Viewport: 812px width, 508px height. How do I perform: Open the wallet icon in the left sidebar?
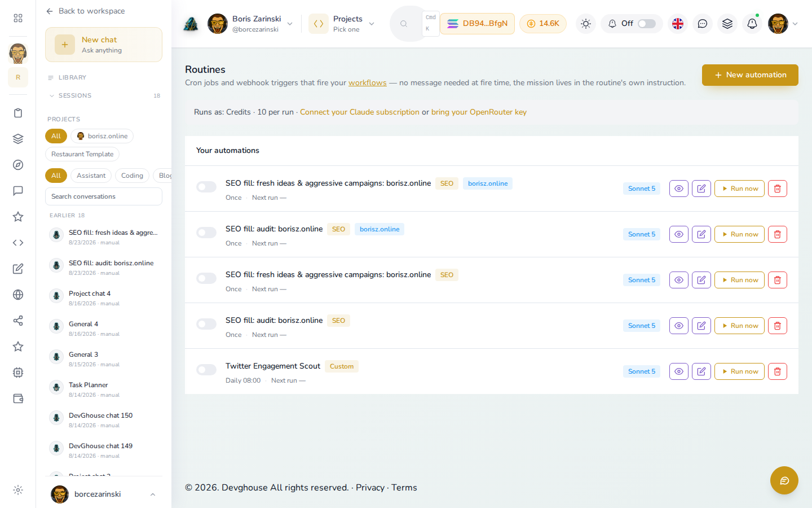click(x=18, y=398)
